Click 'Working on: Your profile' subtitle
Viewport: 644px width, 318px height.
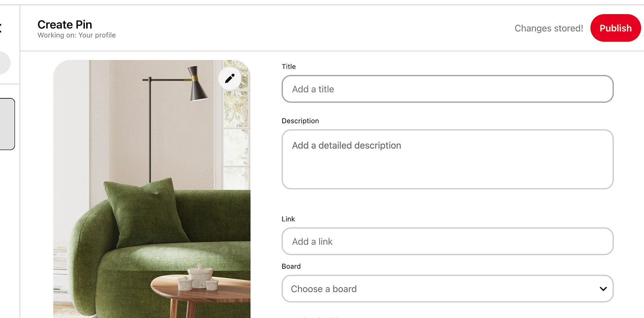(76, 35)
